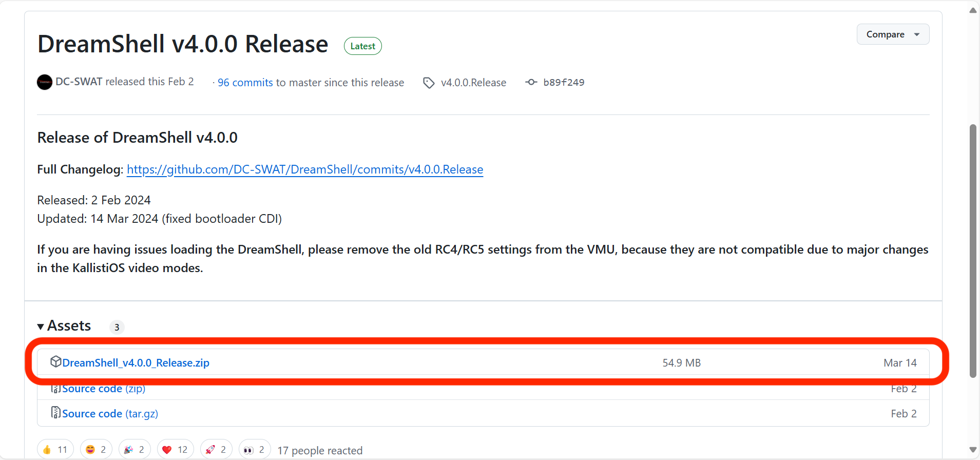Image resolution: width=980 pixels, height=460 pixels.
Task: Download DreamShell_v4.0.0_Release.zip
Action: coord(136,363)
